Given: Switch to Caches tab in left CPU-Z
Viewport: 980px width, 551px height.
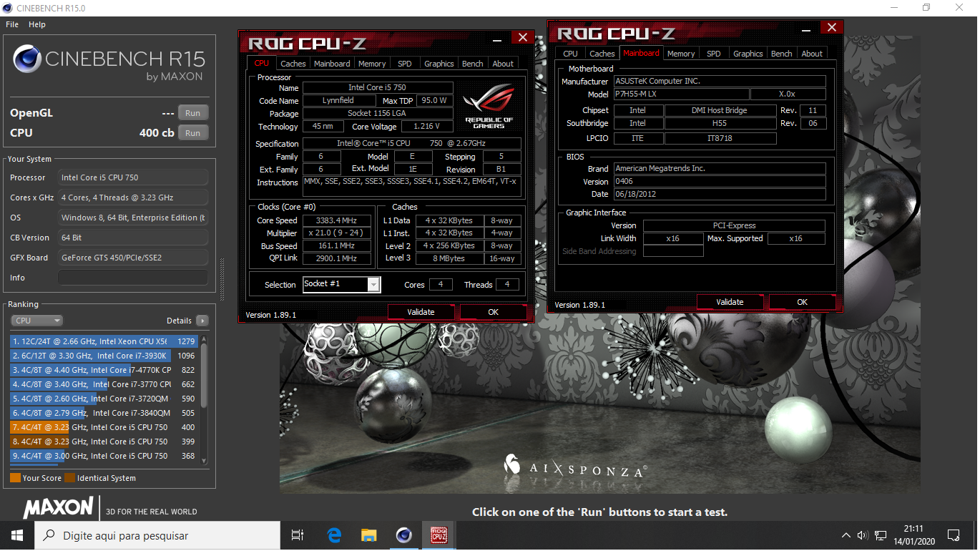Looking at the screenshot, I should [293, 64].
